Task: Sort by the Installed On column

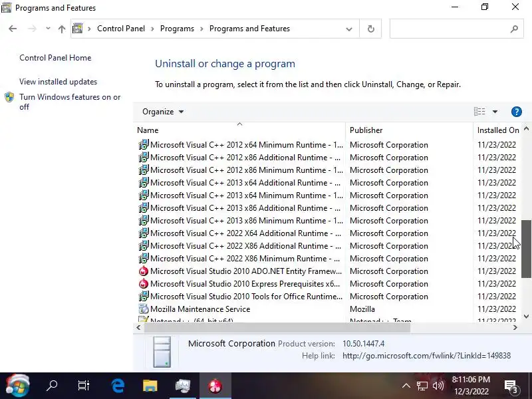Action: tap(497, 130)
